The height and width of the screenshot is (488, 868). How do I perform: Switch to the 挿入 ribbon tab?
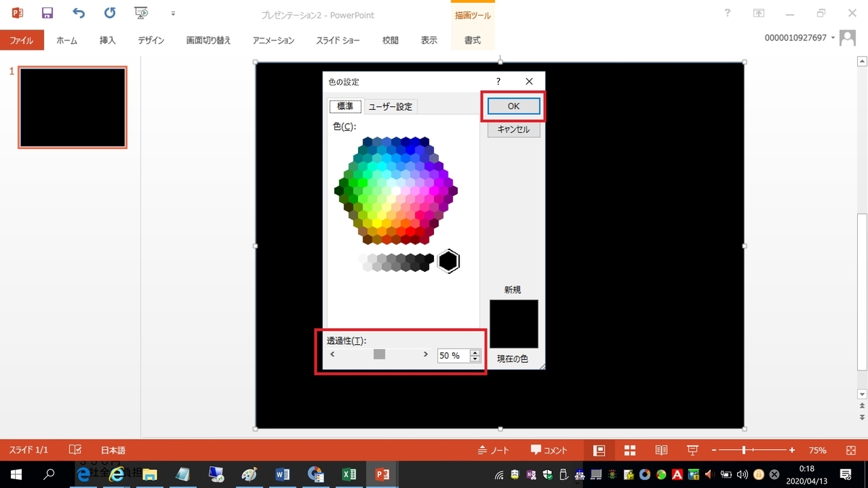coord(107,40)
